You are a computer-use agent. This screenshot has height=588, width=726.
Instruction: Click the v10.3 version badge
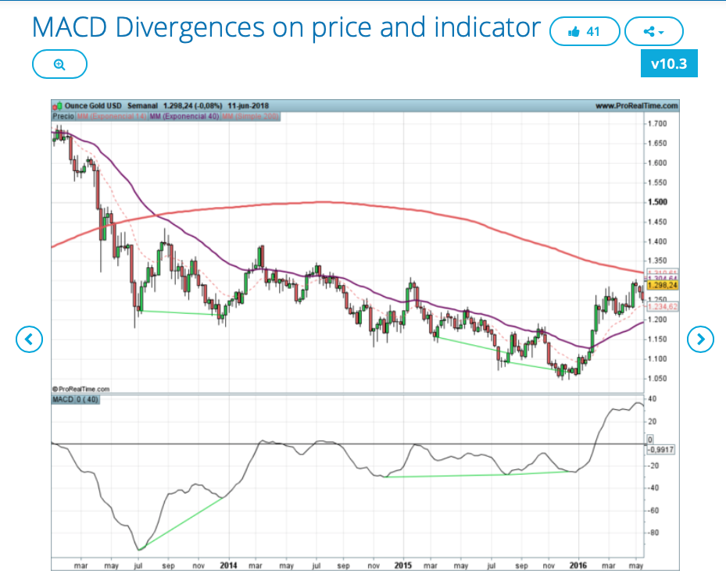(x=669, y=63)
